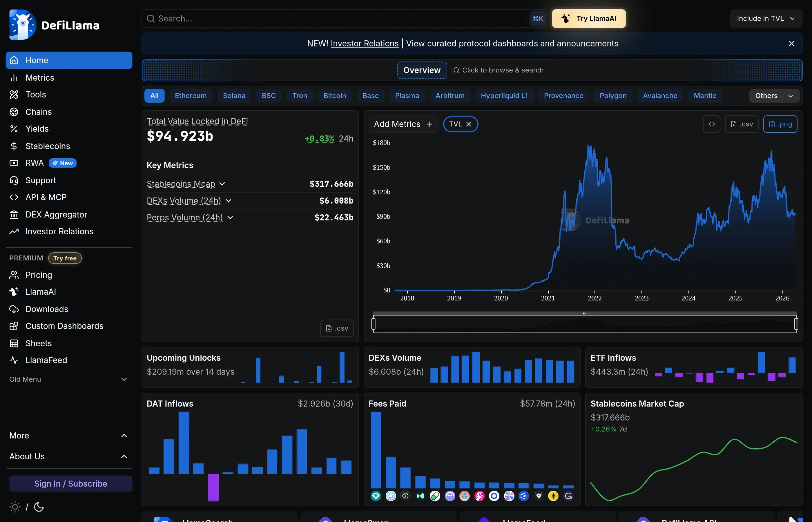This screenshot has width=812, height=522.
Task: Download chart data as .csv
Action: tap(742, 124)
